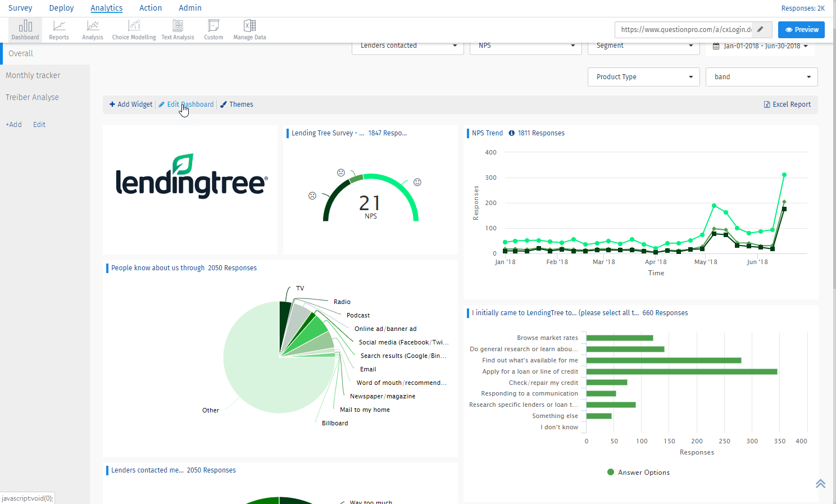836x504 pixels.
Task: Select Monthly tracker dashboard
Action: (33, 75)
